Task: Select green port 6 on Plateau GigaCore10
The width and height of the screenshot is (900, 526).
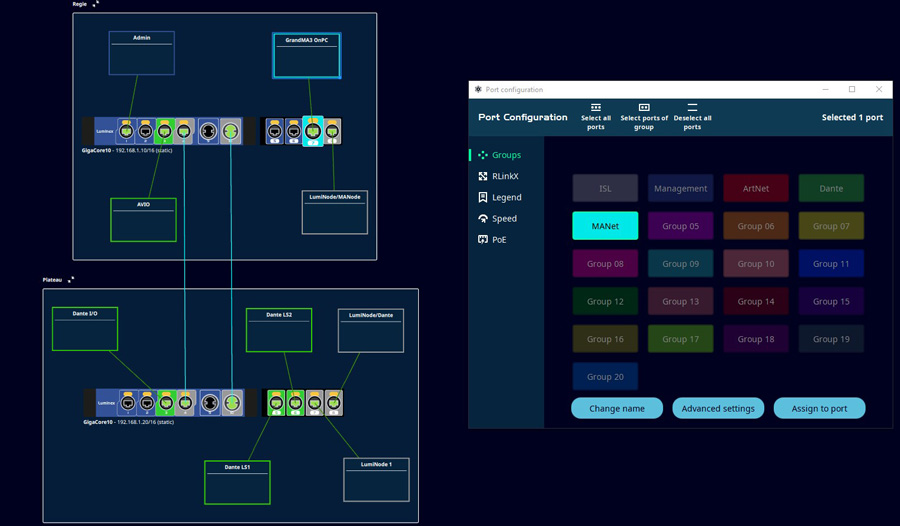Action: (295, 403)
